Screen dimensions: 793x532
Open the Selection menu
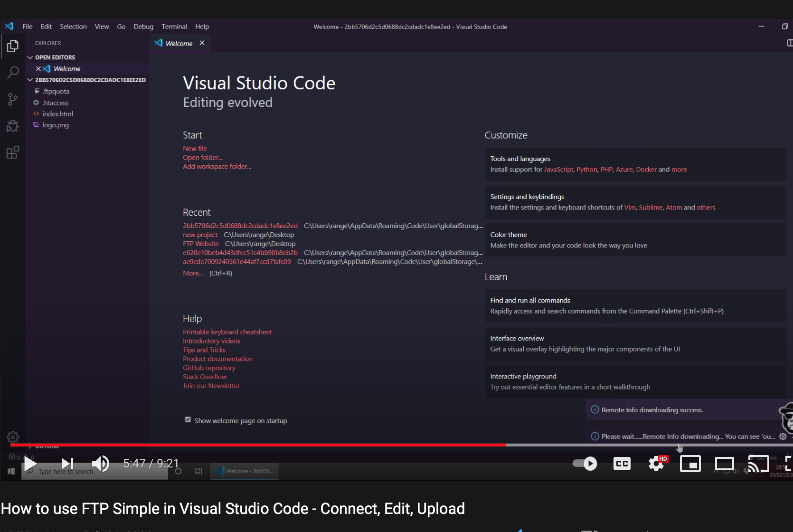73,27
